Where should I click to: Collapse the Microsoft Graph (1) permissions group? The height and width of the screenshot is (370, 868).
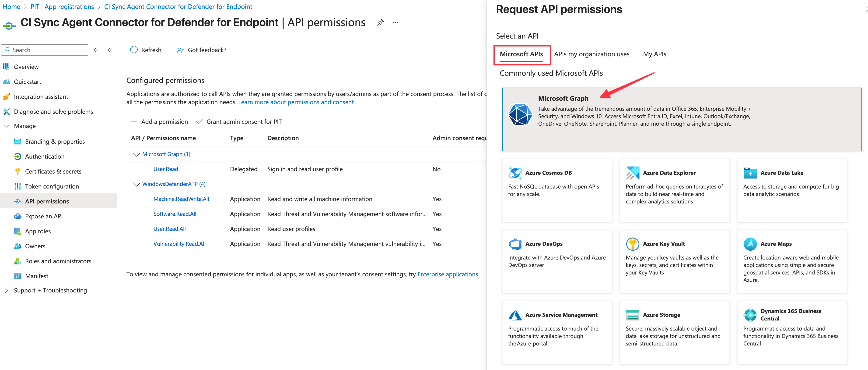(136, 154)
